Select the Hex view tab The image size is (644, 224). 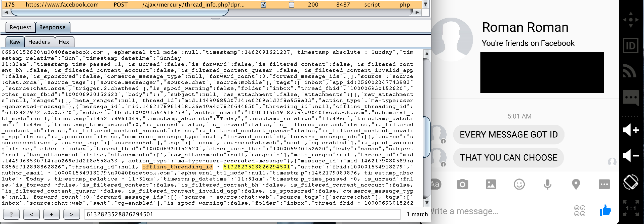point(64,42)
